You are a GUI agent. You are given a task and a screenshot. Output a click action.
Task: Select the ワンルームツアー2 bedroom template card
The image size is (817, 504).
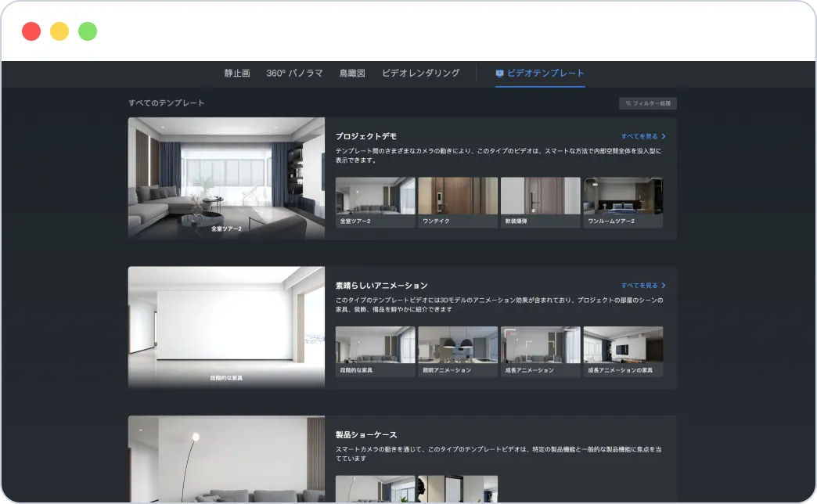623,202
